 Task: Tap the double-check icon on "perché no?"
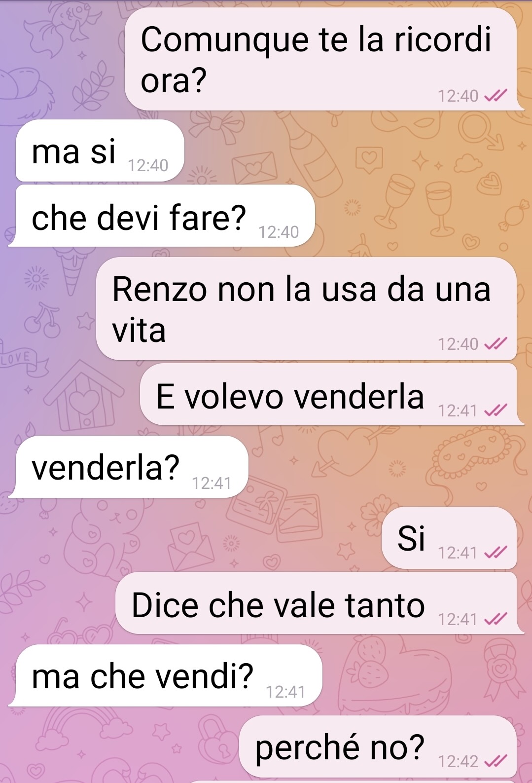click(496, 761)
